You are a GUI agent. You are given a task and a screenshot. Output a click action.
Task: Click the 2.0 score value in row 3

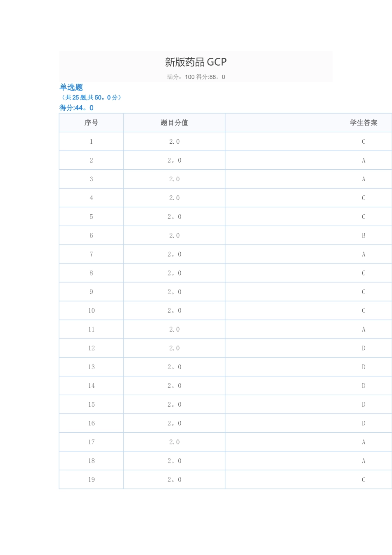[x=174, y=179]
